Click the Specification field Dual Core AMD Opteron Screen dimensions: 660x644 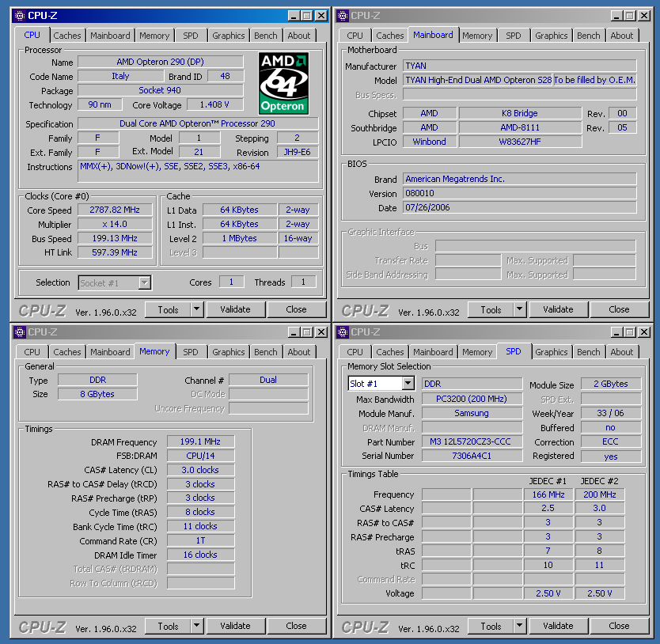coord(198,123)
